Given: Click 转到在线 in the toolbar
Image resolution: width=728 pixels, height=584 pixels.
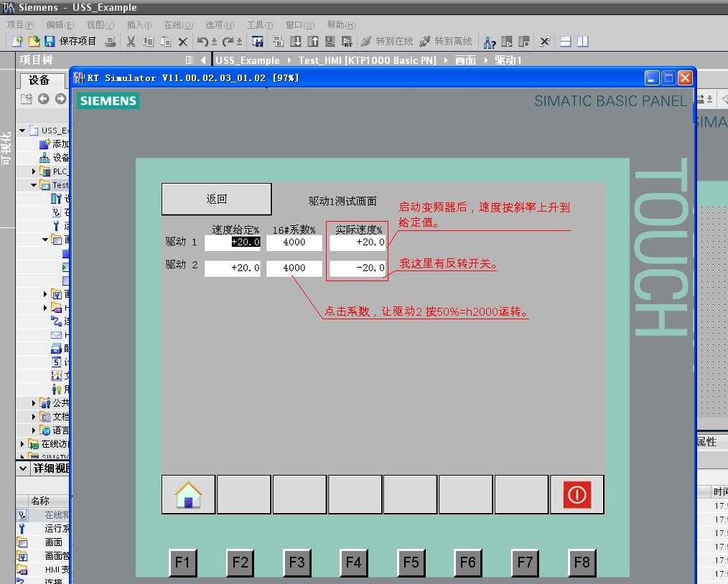Looking at the screenshot, I should pos(388,42).
